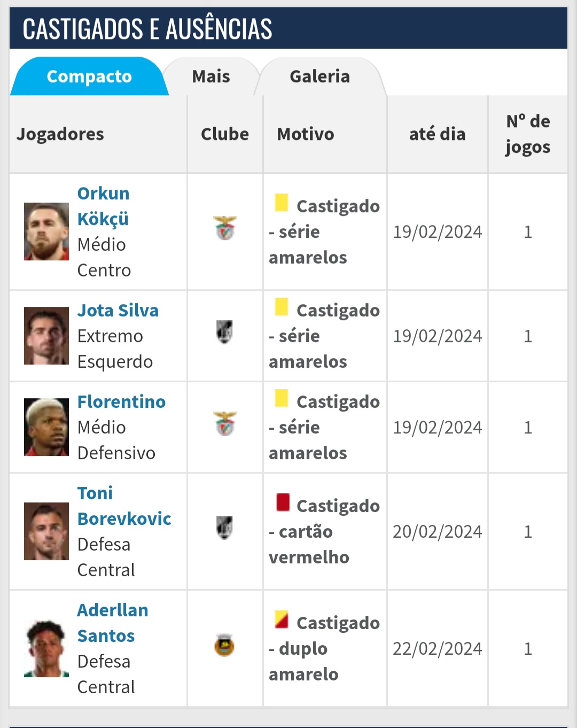Click red card icon in Toni Borevkovic row
577x728 pixels.
[283, 502]
